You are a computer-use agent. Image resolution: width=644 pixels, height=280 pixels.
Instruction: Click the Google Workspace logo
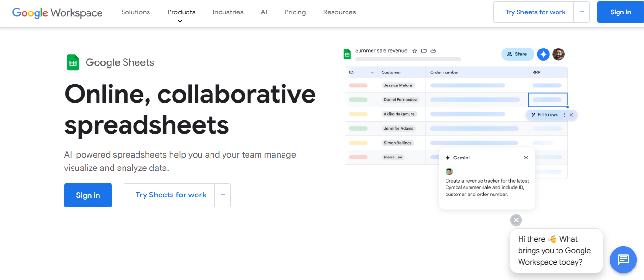pos(58,12)
